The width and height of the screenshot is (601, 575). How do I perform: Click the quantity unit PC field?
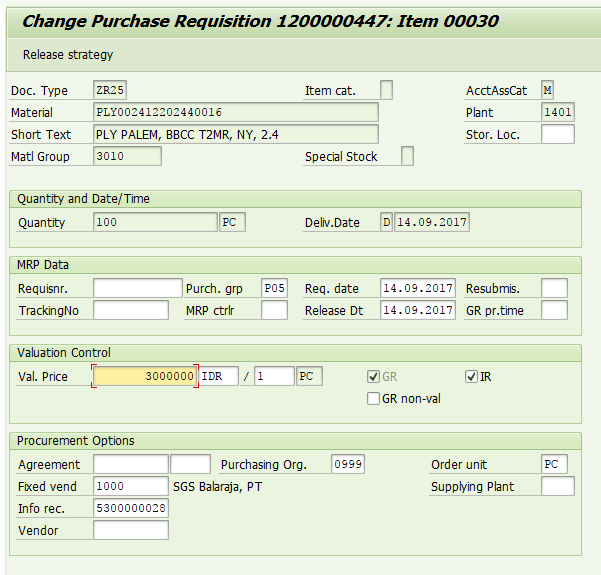[x=232, y=222]
